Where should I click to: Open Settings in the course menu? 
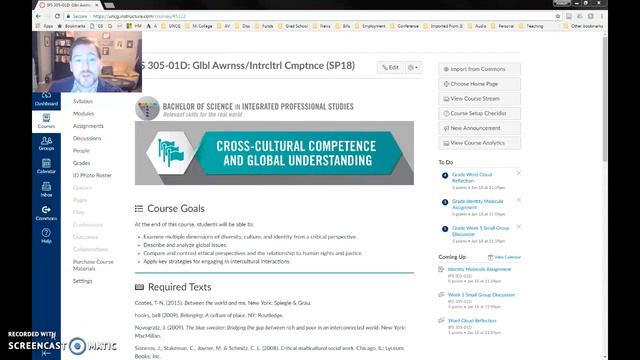(82, 281)
